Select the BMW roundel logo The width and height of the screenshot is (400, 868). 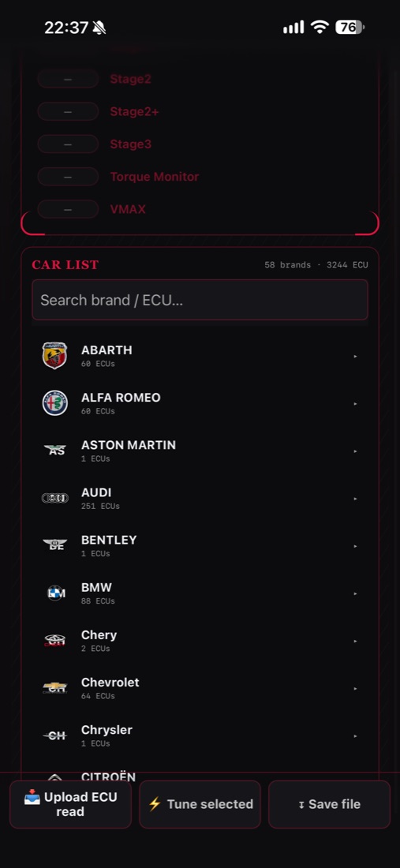point(55,593)
